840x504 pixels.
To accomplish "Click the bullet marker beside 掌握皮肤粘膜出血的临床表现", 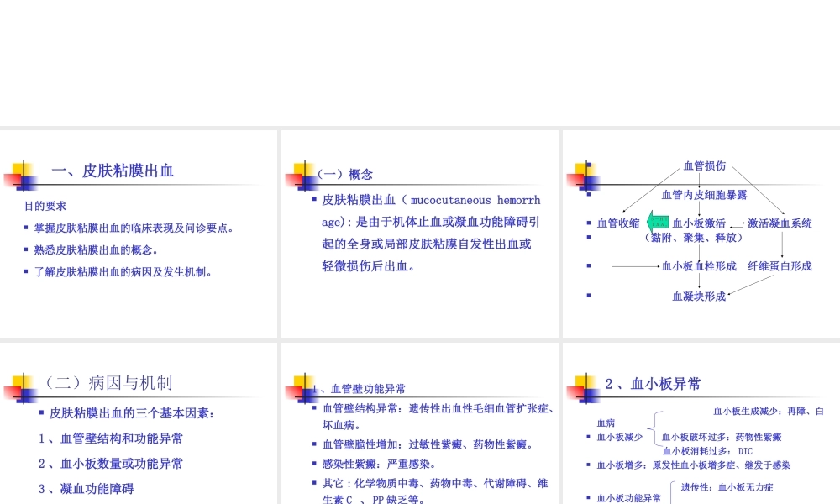I will pyautogui.click(x=25, y=227).
